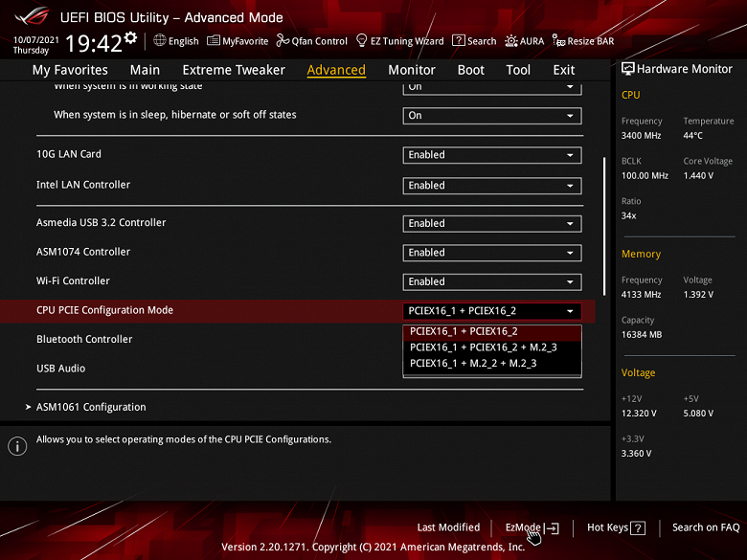This screenshot has width=747, height=560.
Task: Open sleep/hibernate states On dropdown
Action: click(492, 116)
